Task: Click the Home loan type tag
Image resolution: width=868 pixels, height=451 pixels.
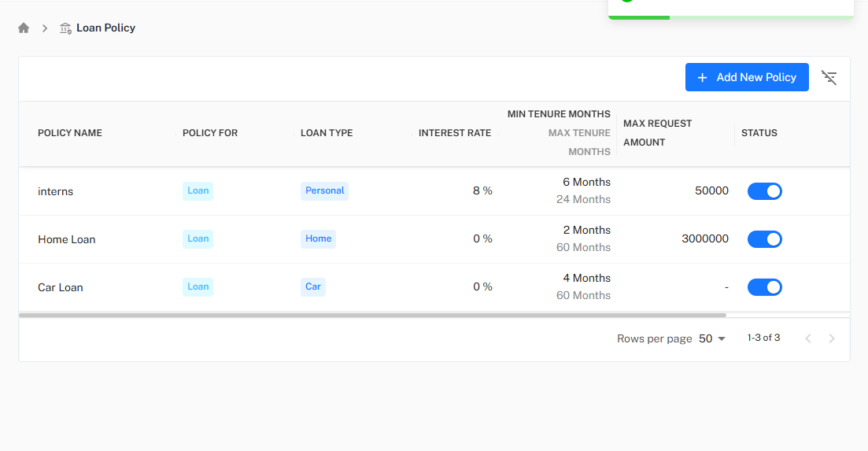Action: click(318, 238)
